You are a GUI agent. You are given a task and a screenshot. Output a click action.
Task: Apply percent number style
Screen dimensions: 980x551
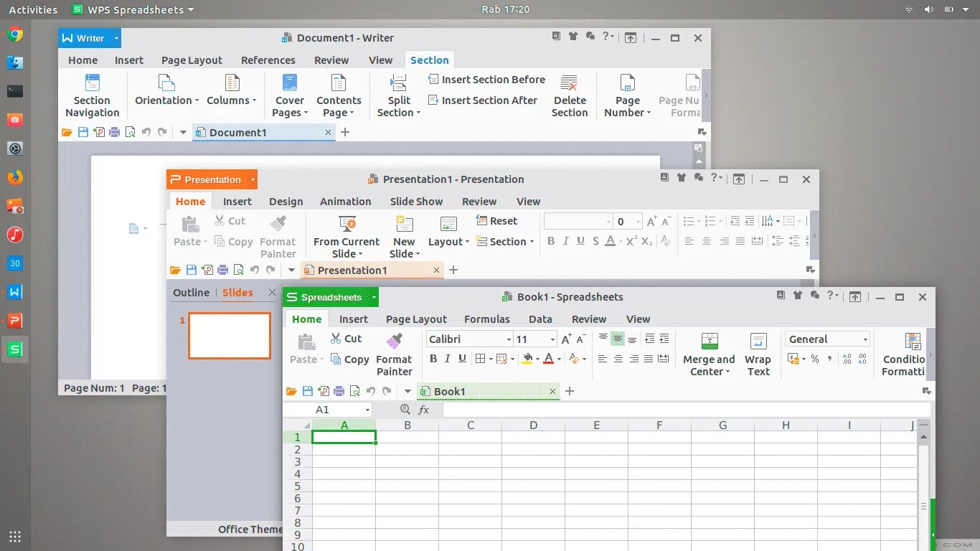814,359
